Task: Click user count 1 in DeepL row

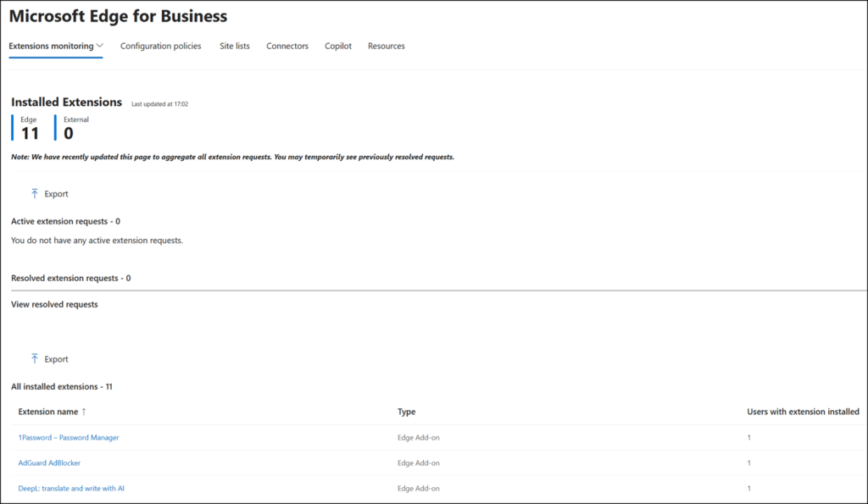Action: pyautogui.click(x=749, y=489)
